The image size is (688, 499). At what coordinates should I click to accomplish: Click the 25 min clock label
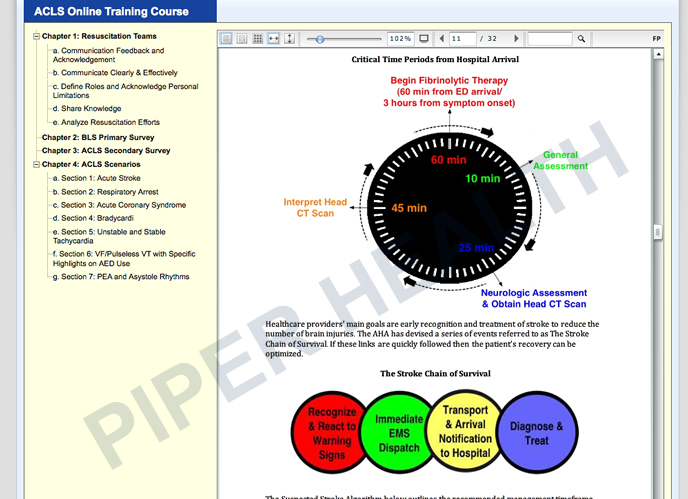click(477, 248)
